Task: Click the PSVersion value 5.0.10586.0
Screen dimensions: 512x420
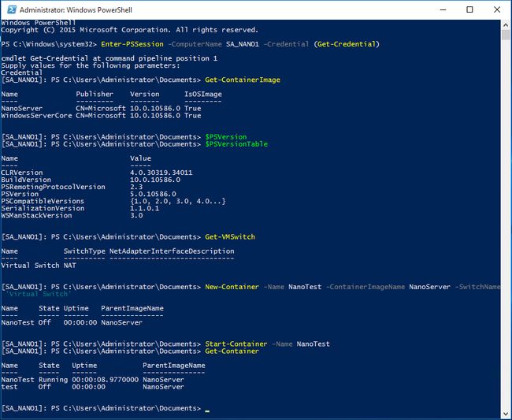Action: [153, 194]
